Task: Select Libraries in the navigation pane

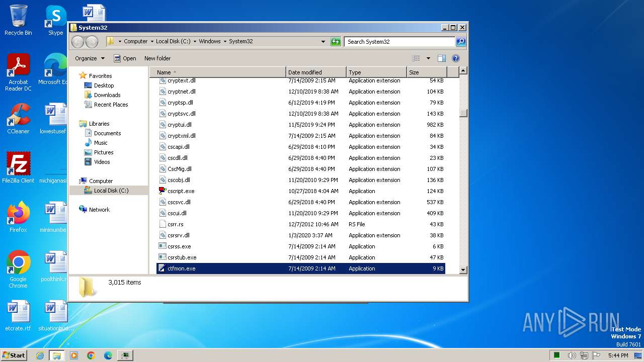Action: pos(99,124)
